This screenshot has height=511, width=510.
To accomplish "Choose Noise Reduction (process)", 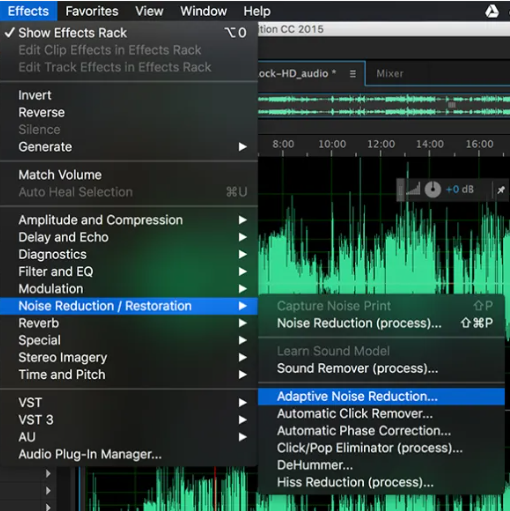I will [381, 323].
